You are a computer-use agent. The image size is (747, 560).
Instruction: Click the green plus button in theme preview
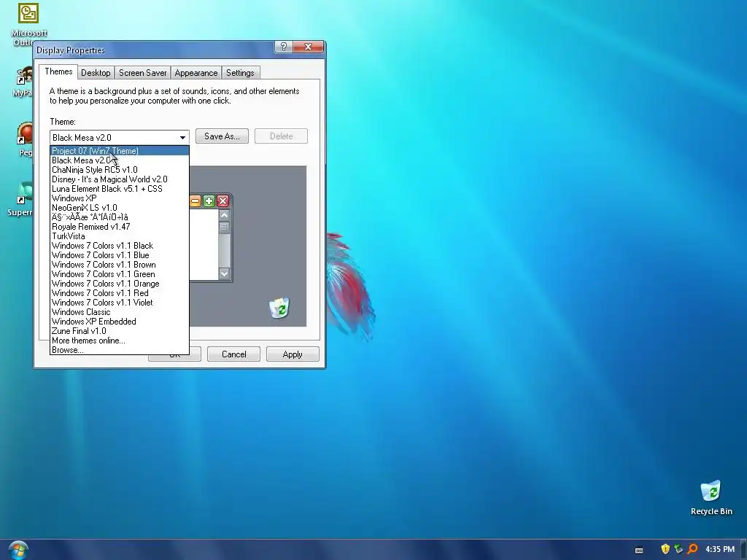click(209, 201)
